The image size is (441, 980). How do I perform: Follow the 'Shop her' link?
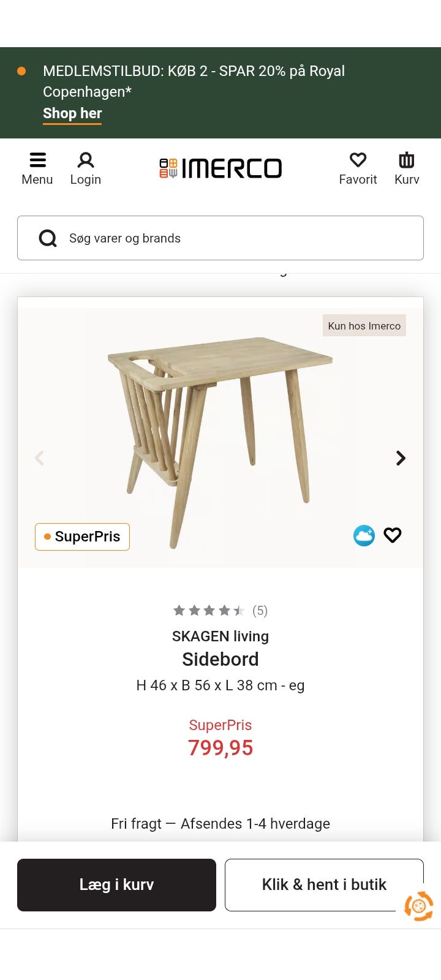pos(72,114)
